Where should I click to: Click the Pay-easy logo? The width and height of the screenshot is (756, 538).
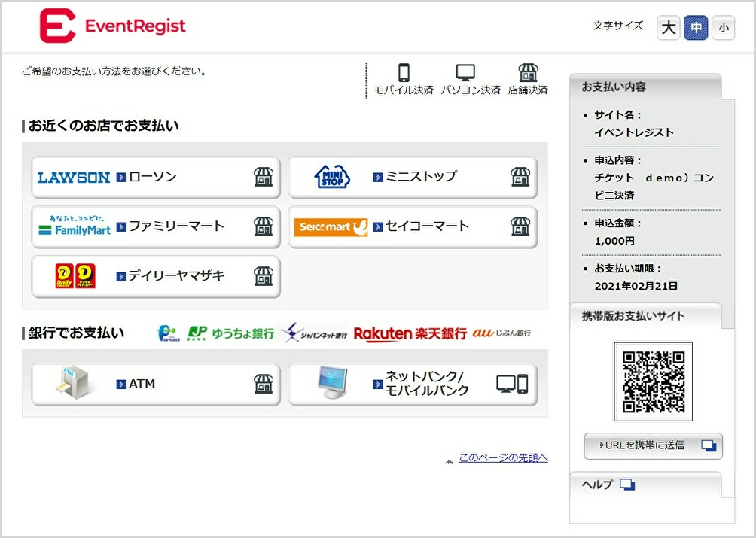(169, 333)
